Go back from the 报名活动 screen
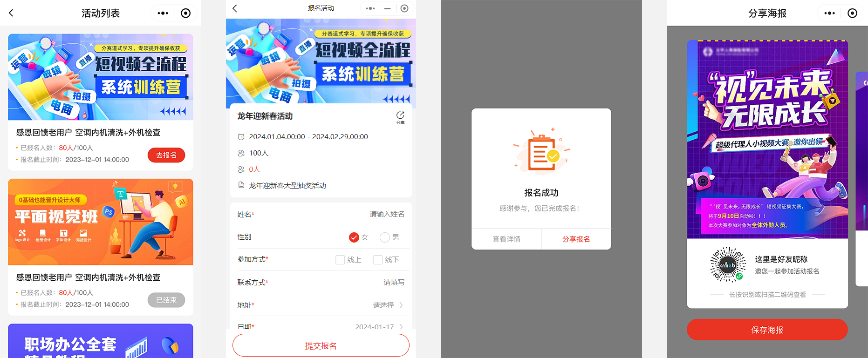This screenshot has height=358, width=868. 235,8
